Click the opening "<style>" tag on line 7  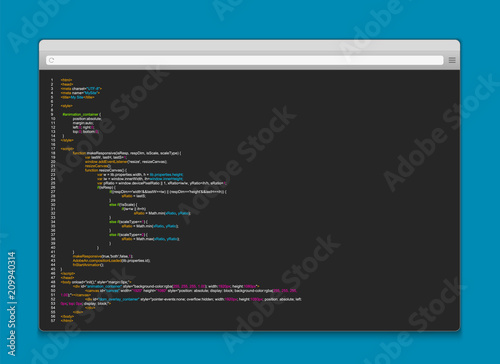point(67,106)
